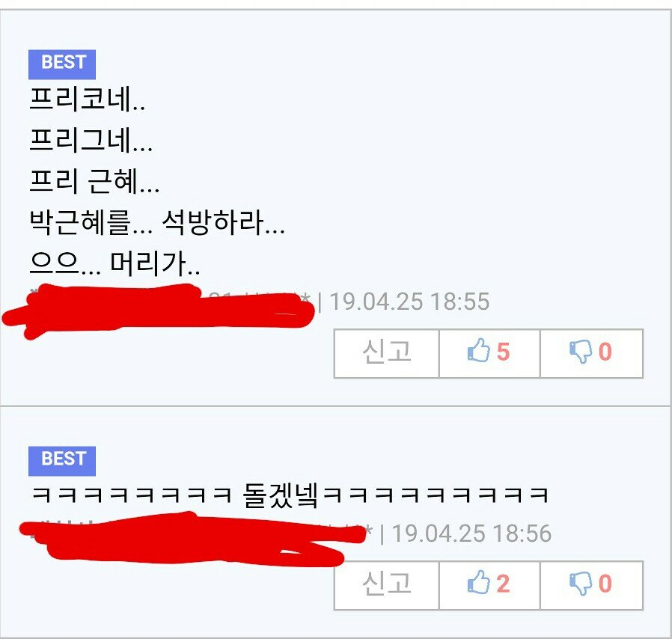This screenshot has width=672, height=639.
Task: Select BEST badge above 돌겠넴 comment
Action: [x=62, y=461]
